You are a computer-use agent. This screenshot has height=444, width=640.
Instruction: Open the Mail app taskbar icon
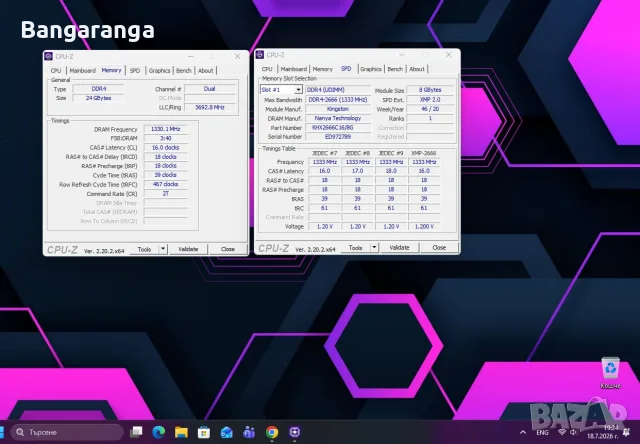pos(226,432)
